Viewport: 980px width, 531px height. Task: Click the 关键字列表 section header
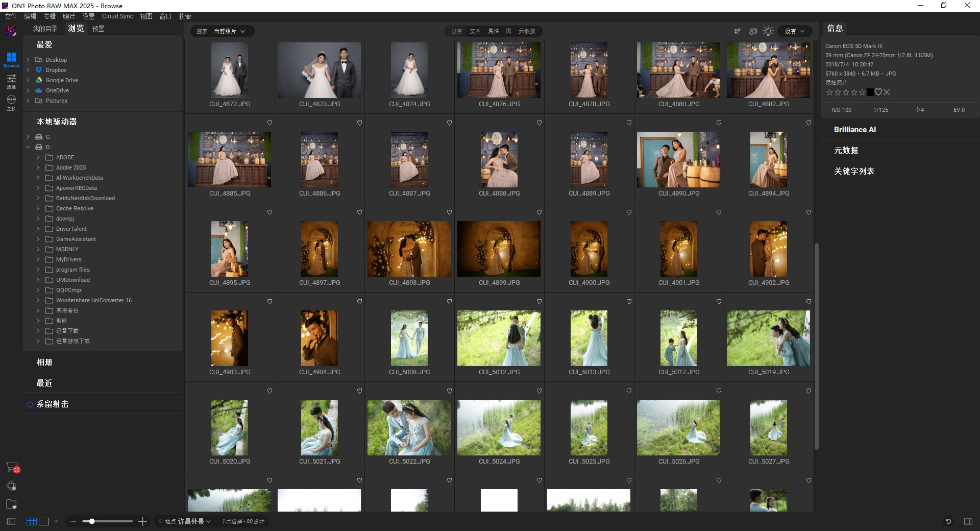pos(854,171)
